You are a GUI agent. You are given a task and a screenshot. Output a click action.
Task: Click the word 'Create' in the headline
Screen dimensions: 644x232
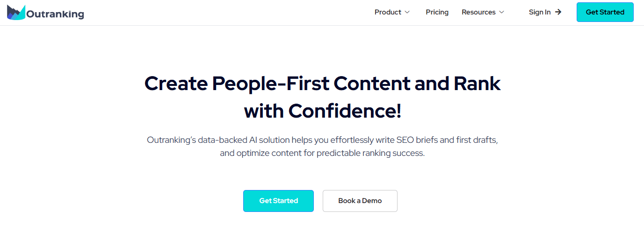coord(175,84)
